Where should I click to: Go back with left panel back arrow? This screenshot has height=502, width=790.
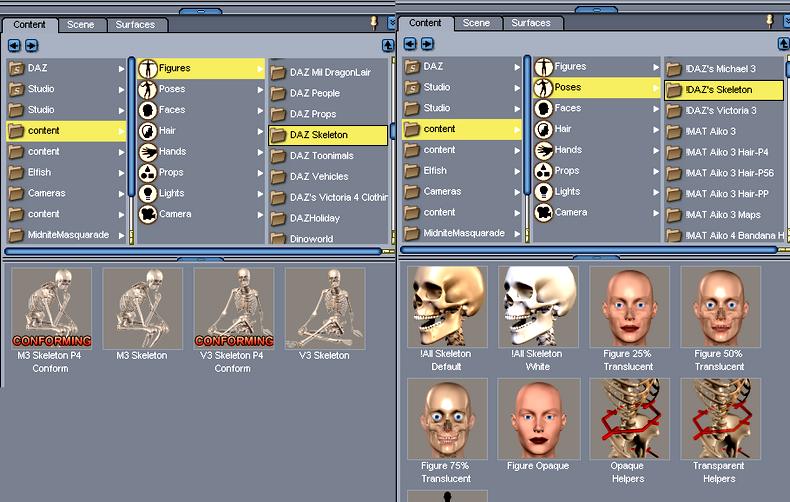(14, 45)
